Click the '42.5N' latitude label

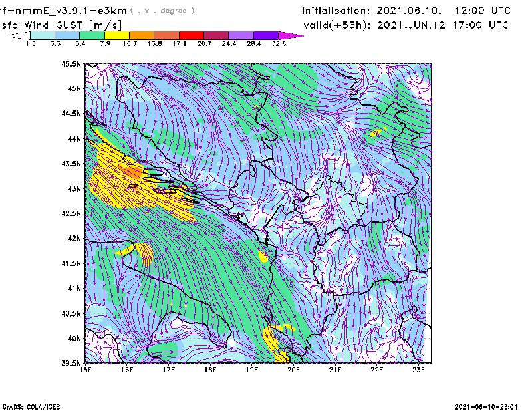[71, 213]
